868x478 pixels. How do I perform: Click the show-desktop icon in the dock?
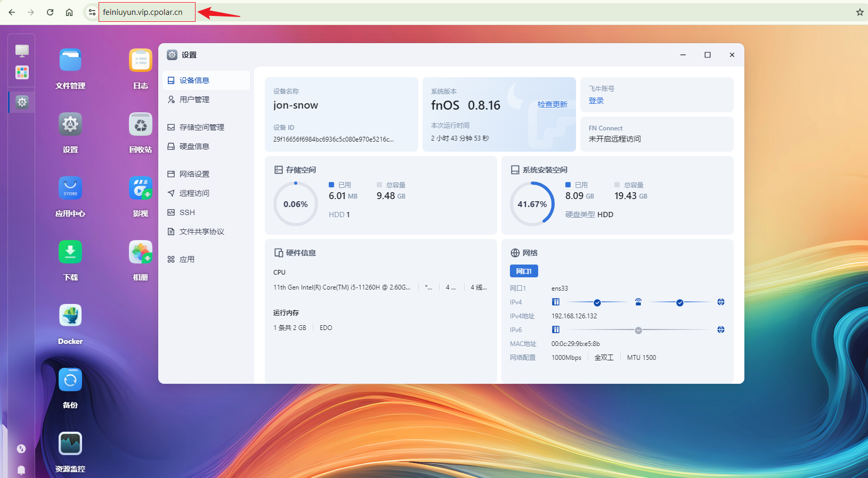coord(22,51)
